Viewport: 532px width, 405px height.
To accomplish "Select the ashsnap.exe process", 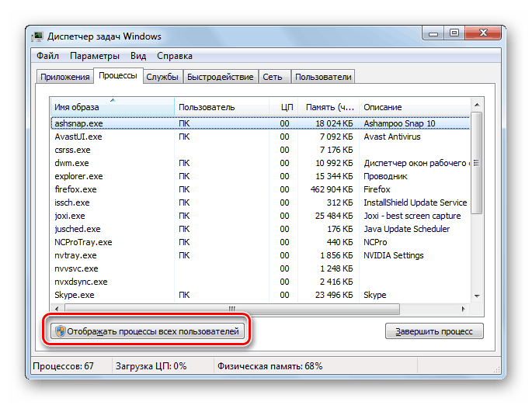I will (260, 123).
